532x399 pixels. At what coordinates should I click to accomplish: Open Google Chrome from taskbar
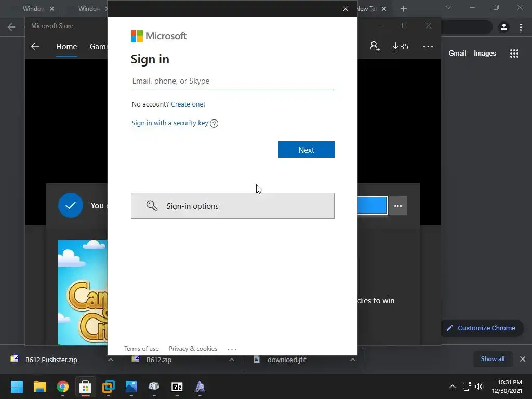pos(63,387)
